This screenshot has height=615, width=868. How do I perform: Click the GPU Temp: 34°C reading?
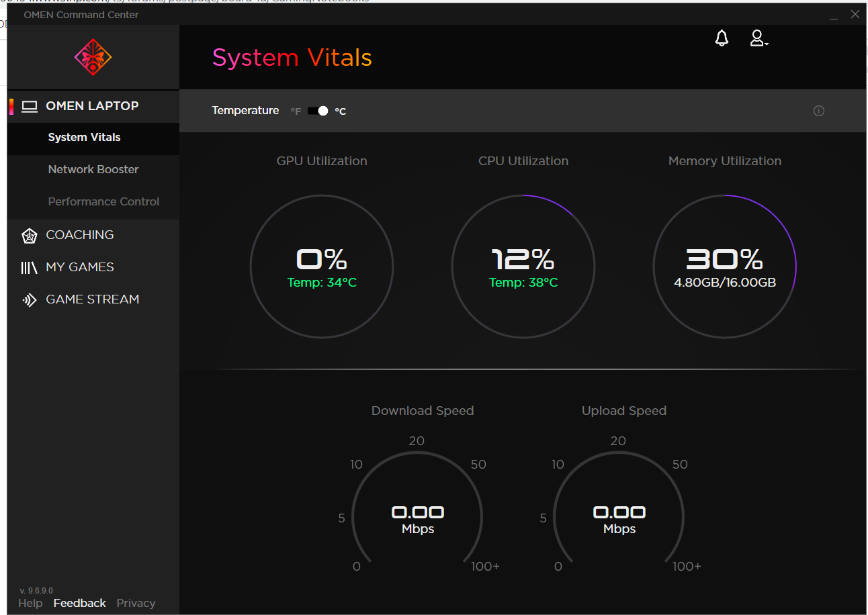click(322, 283)
